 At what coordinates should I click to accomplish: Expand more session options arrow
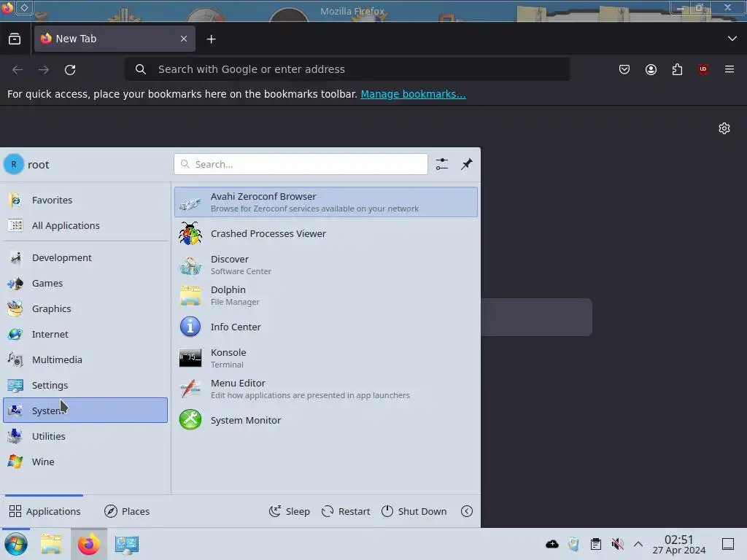click(x=467, y=511)
